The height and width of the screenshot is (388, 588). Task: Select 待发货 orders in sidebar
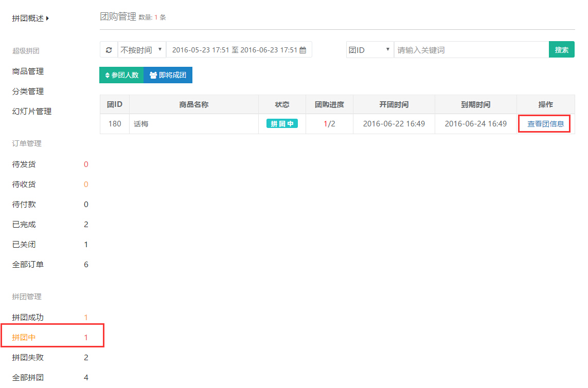[24, 164]
